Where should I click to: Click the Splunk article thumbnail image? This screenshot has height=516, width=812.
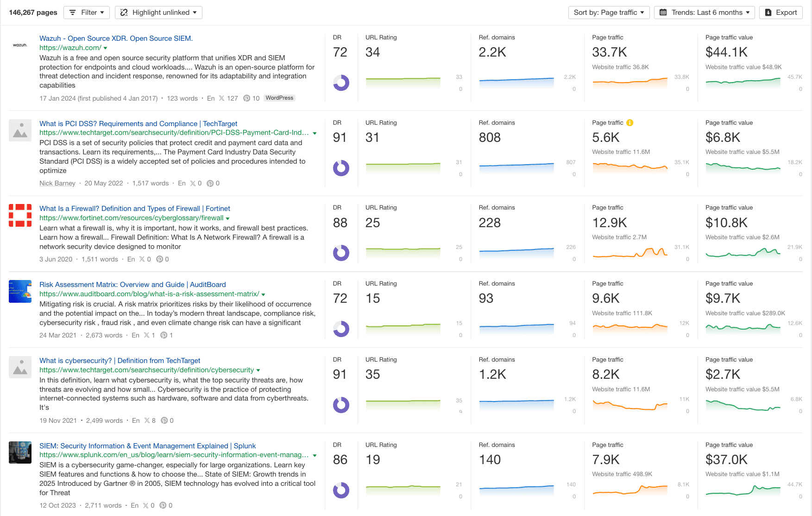[20, 452]
